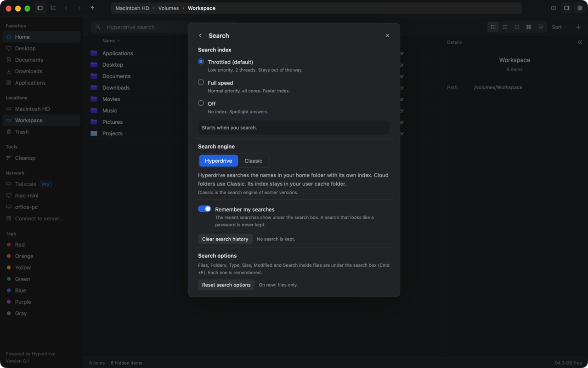Switch search engine to Classic
588x368 pixels.
click(253, 161)
